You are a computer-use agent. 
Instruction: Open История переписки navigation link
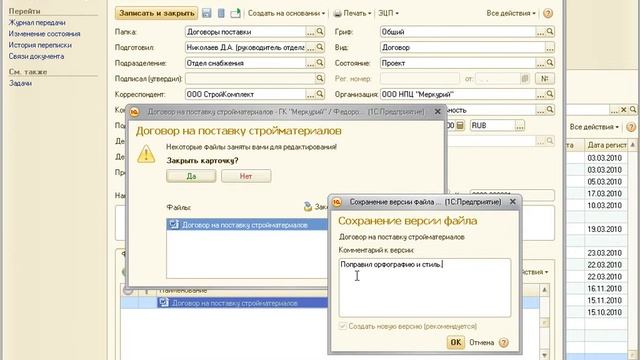click(x=40, y=45)
